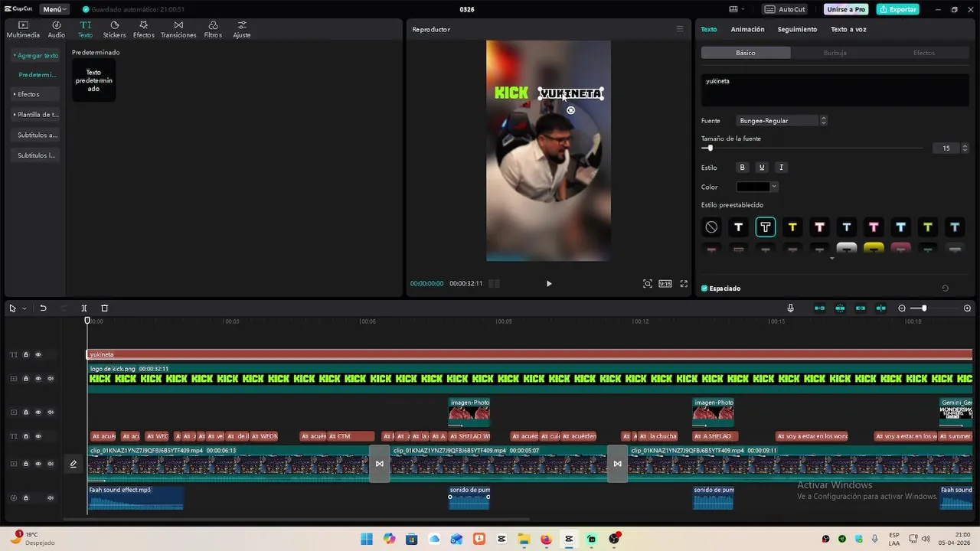Select the Efectos sub-tab in text panel
This screenshot has width=980, height=551.
coord(924,53)
